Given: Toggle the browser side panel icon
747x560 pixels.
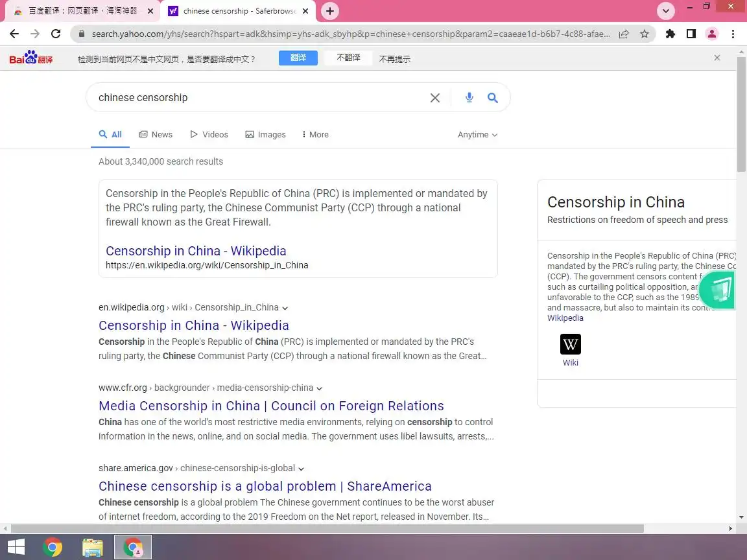Looking at the screenshot, I should [691, 34].
